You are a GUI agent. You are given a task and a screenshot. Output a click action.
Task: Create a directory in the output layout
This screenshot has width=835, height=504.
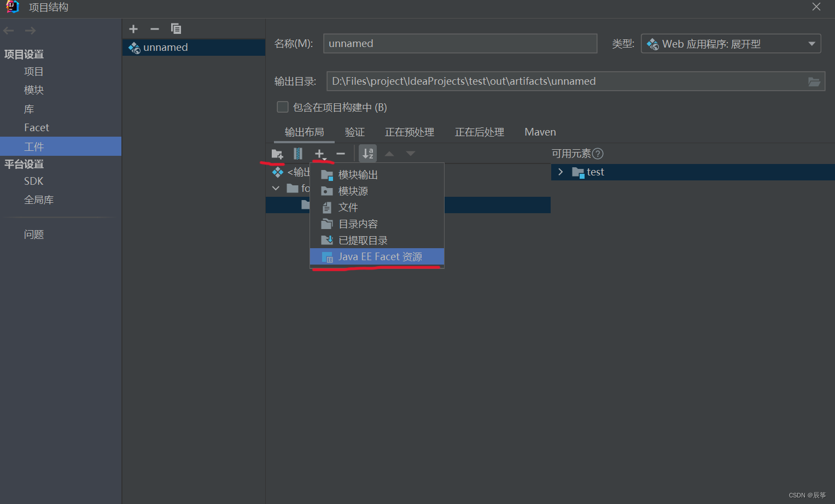point(277,154)
